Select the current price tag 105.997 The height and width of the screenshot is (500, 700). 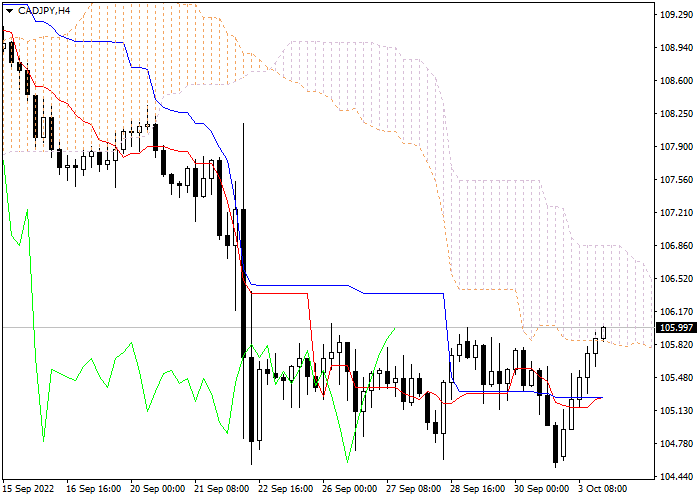(675, 328)
